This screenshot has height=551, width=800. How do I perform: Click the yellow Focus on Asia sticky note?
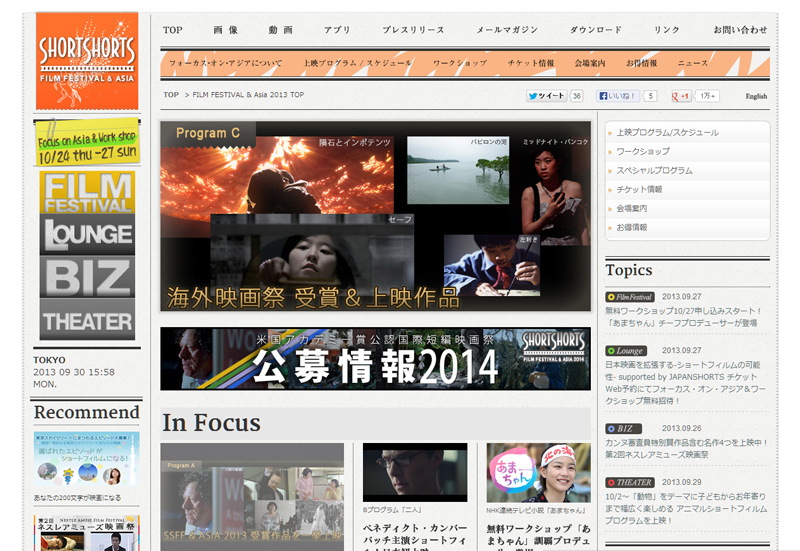point(87,142)
